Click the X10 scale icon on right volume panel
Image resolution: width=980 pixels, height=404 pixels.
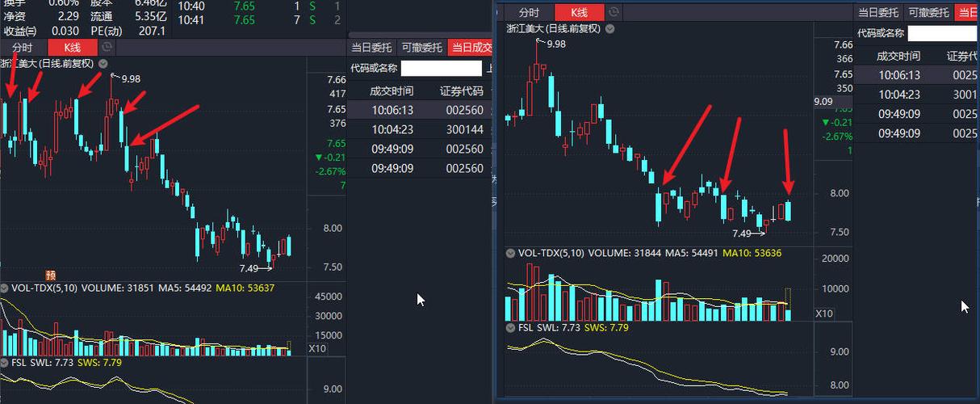coord(824,314)
